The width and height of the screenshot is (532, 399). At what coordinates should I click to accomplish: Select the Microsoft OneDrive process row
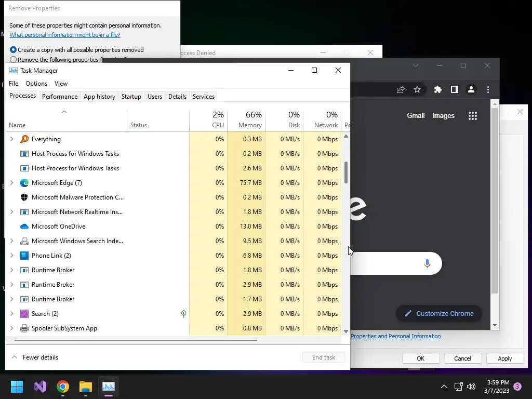174,227
